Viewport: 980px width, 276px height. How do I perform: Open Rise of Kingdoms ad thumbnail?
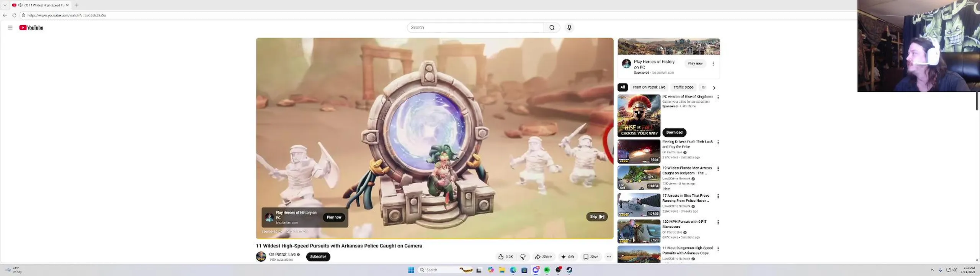[x=639, y=116]
